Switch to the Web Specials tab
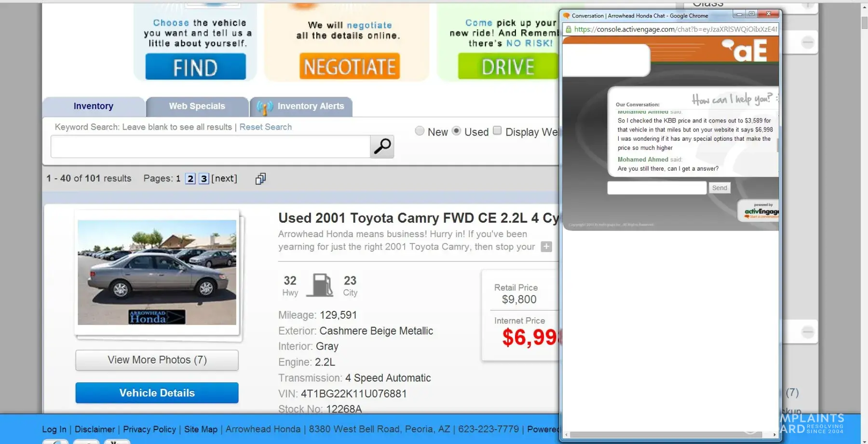Screen dimensions: 868x444 point(197,107)
